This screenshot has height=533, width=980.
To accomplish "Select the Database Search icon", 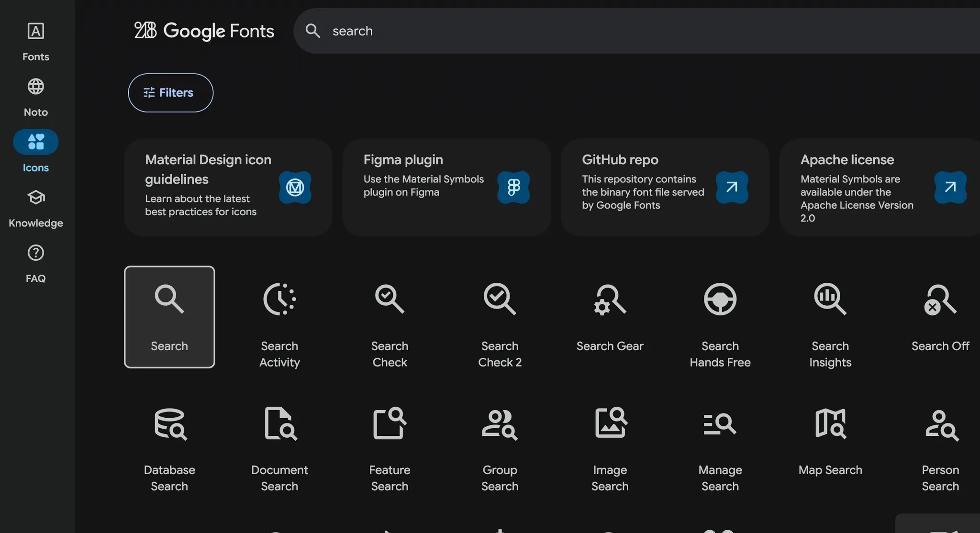I will (169, 441).
